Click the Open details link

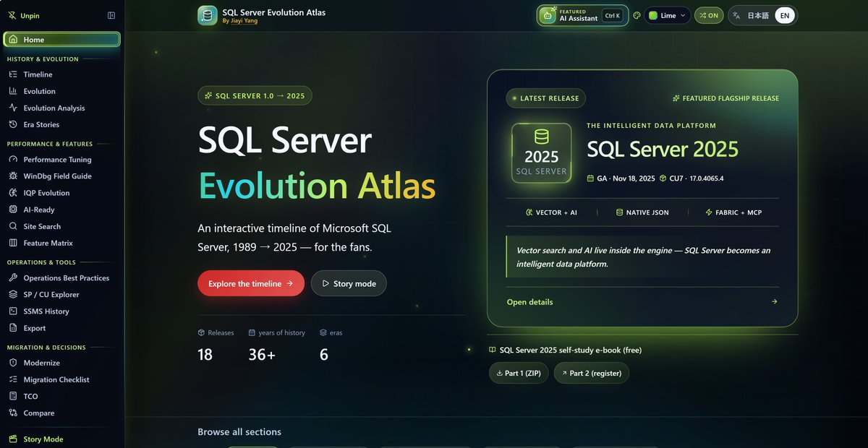[x=529, y=302]
